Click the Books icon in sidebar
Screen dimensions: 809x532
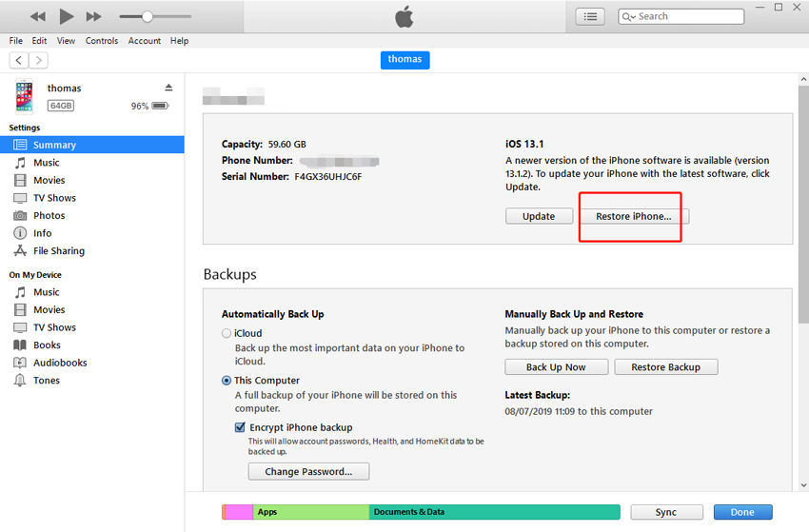pos(20,345)
